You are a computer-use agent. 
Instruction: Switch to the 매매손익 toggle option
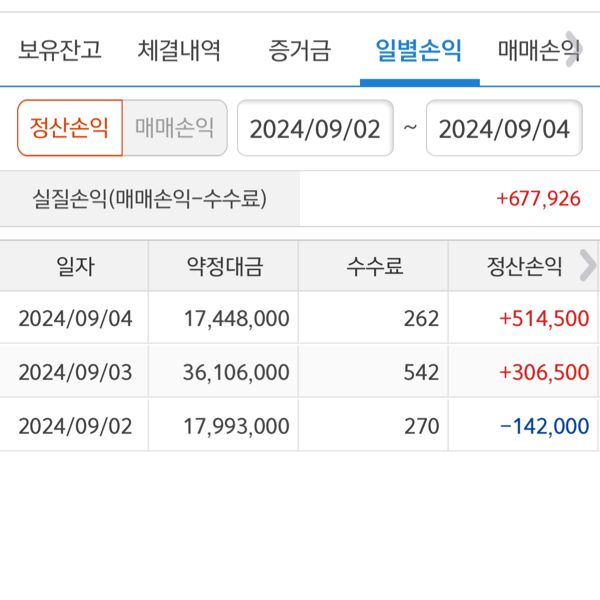[175, 128]
